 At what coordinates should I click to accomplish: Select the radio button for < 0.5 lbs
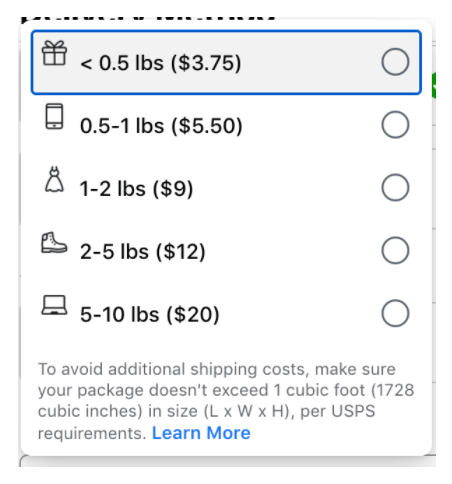click(x=395, y=62)
